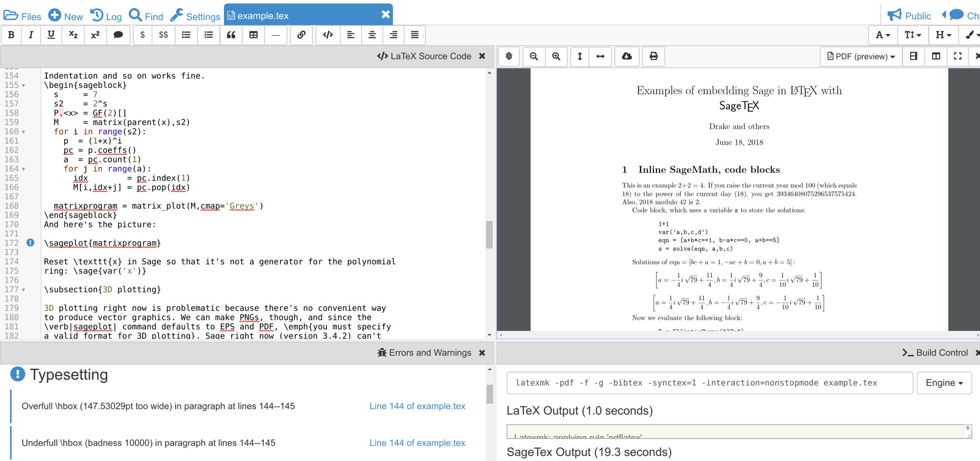The height and width of the screenshot is (461, 980).
Task: Open project Settings
Action: (x=195, y=16)
